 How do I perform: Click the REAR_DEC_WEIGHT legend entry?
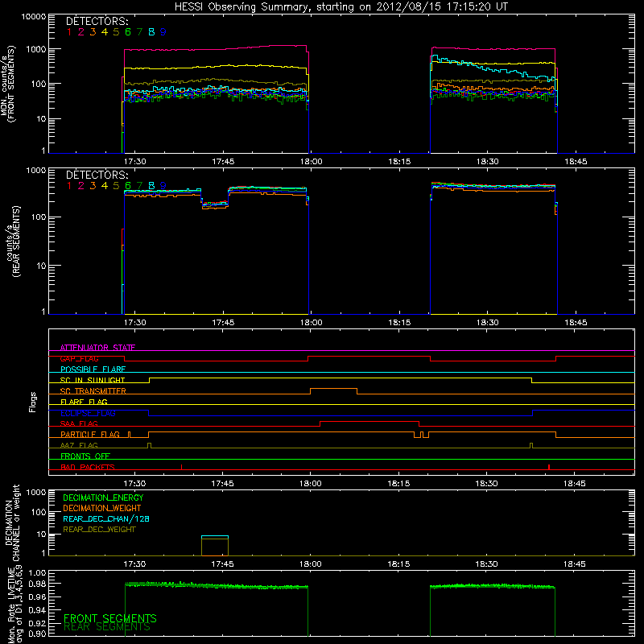pos(99,530)
